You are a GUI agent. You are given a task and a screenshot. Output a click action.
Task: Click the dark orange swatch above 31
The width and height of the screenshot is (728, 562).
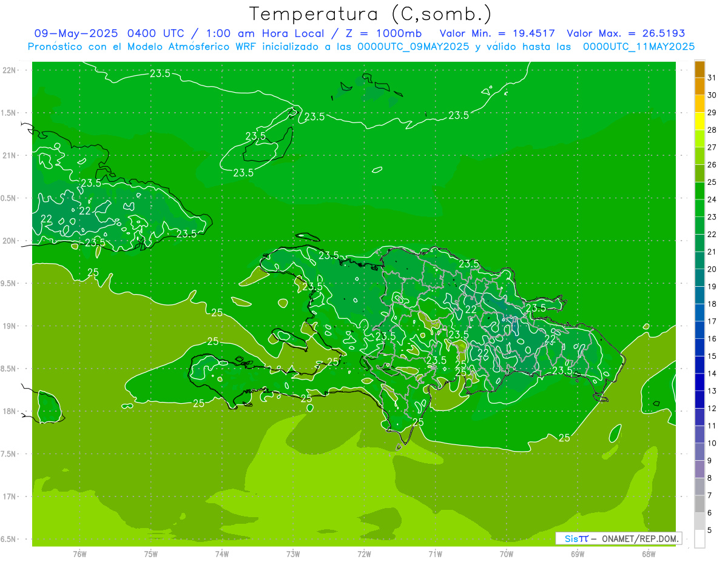pyautogui.click(x=699, y=70)
